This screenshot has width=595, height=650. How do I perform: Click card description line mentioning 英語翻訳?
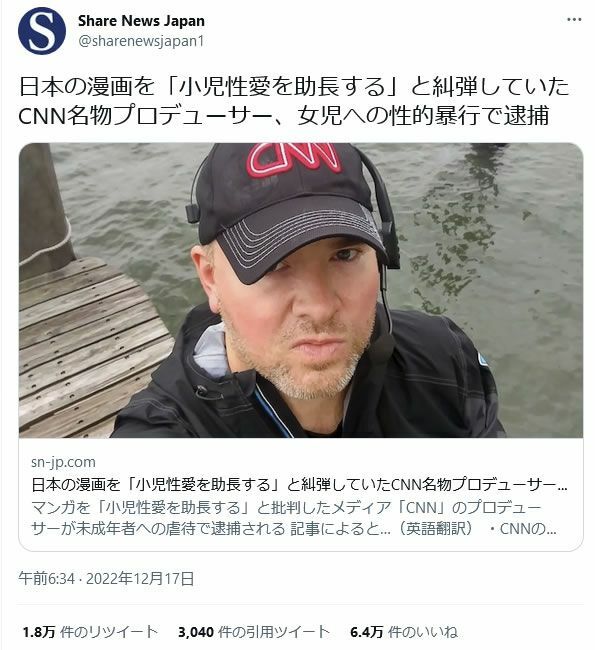[x=294, y=529]
